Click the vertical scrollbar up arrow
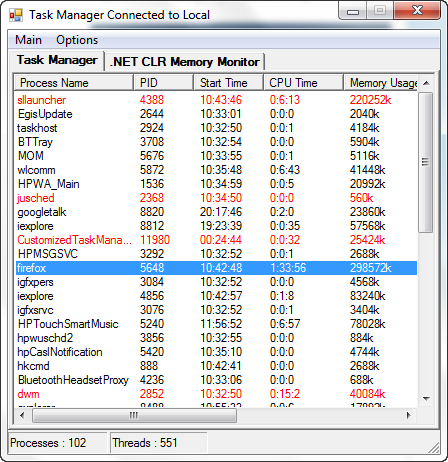Viewport: 448px width, 462px height. pos(426,83)
